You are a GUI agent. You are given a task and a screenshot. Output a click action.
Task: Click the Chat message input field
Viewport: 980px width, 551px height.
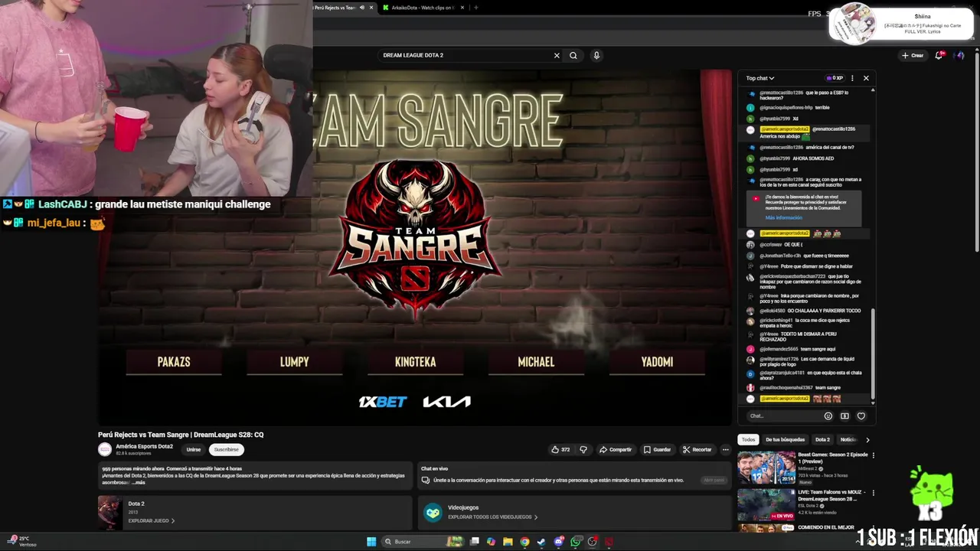pyautogui.click(x=784, y=416)
